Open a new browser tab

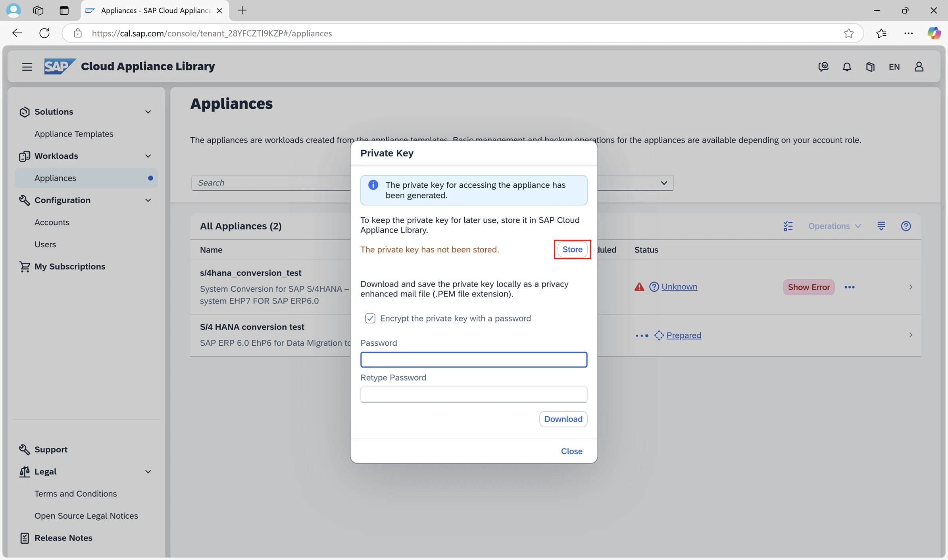click(x=242, y=10)
